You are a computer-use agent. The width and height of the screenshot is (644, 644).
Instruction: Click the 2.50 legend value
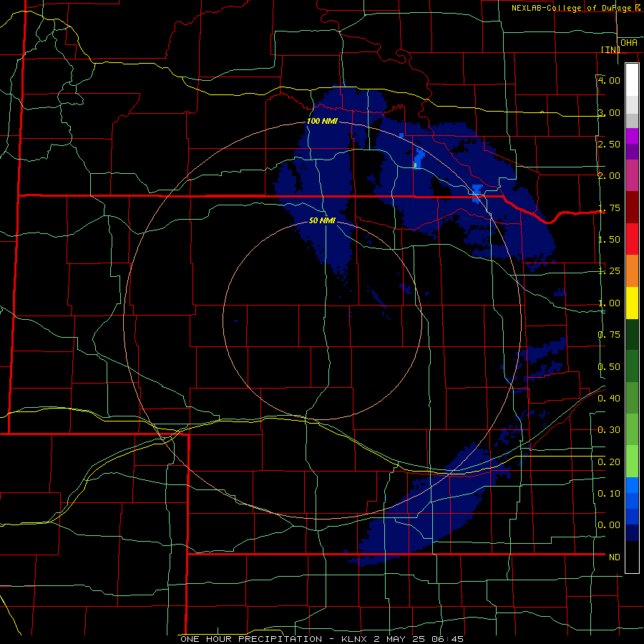tap(609, 144)
